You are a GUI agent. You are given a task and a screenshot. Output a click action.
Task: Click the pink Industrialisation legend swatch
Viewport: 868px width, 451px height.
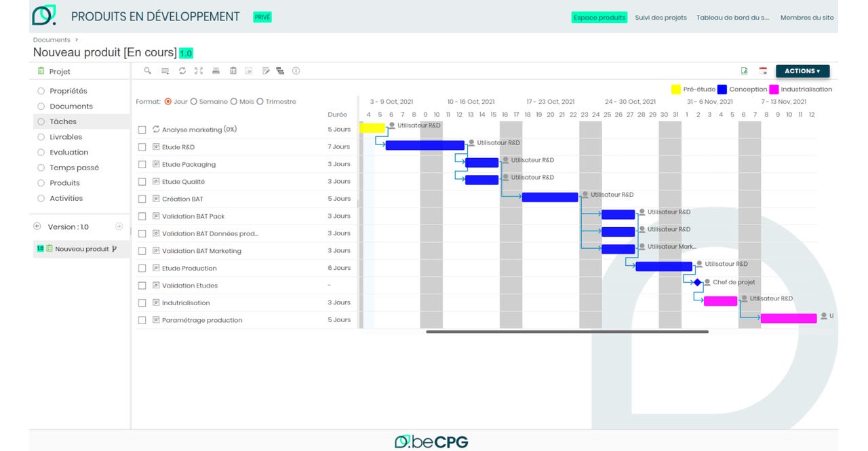click(774, 90)
